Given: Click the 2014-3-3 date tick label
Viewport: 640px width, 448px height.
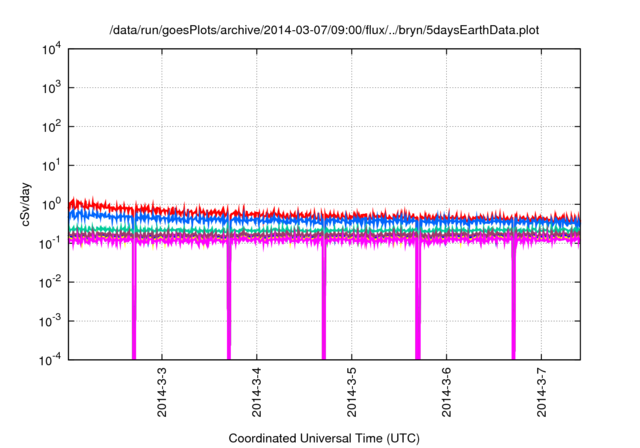Looking at the screenshot, I should click(162, 392).
